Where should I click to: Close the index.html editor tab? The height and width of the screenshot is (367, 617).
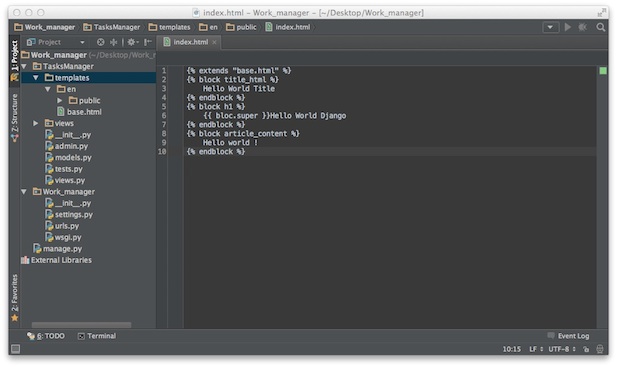click(214, 42)
